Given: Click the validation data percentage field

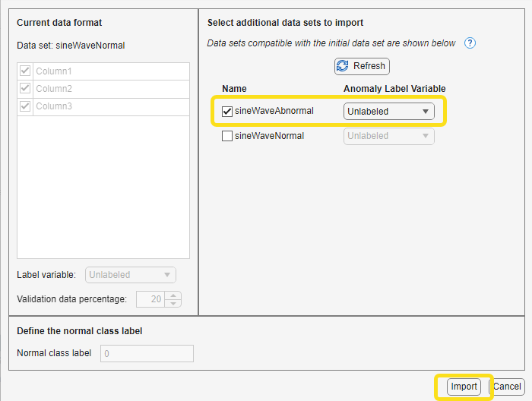Looking at the screenshot, I should point(150,299).
